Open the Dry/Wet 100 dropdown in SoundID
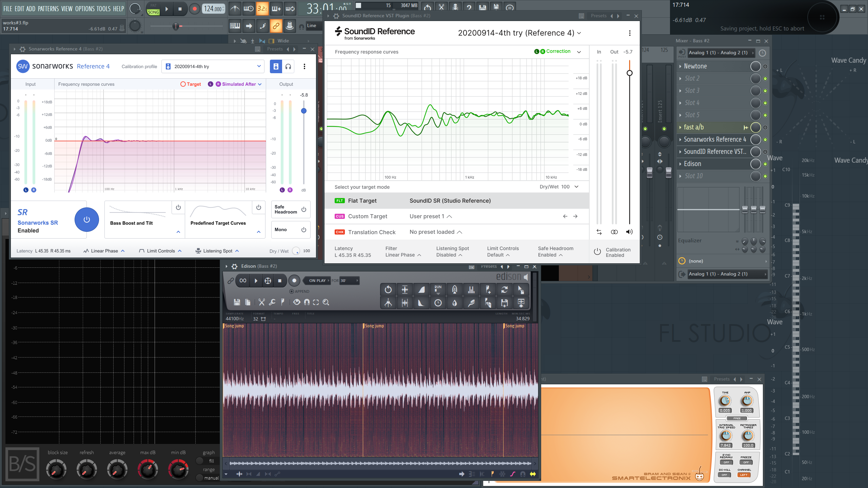 559,187
